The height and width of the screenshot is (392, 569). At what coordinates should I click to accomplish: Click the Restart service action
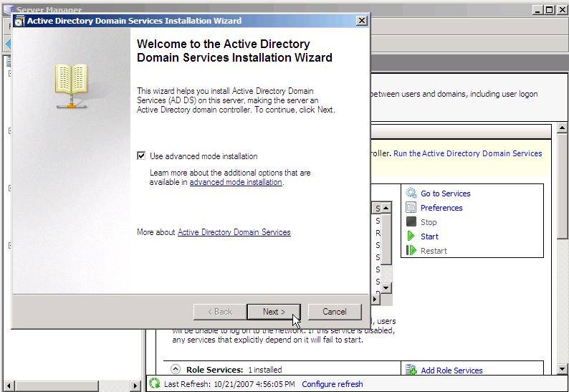click(434, 251)
